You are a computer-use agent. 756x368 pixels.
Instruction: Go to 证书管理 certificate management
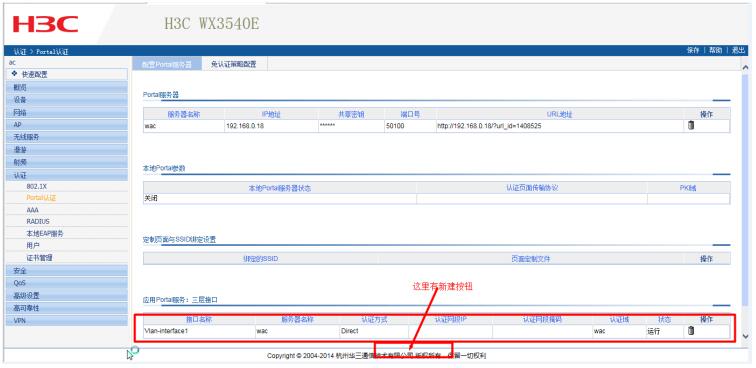coord(39,258)
